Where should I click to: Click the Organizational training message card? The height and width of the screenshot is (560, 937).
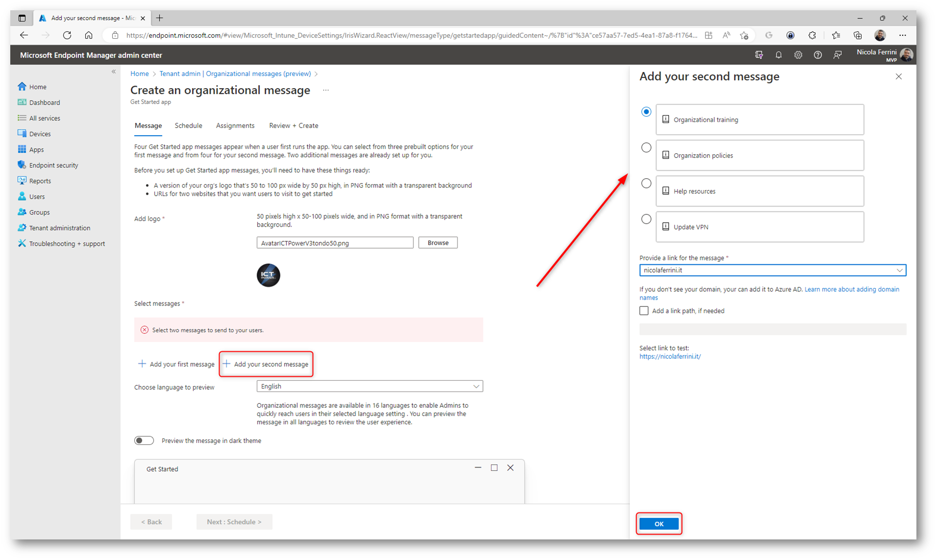click(760, 119)
